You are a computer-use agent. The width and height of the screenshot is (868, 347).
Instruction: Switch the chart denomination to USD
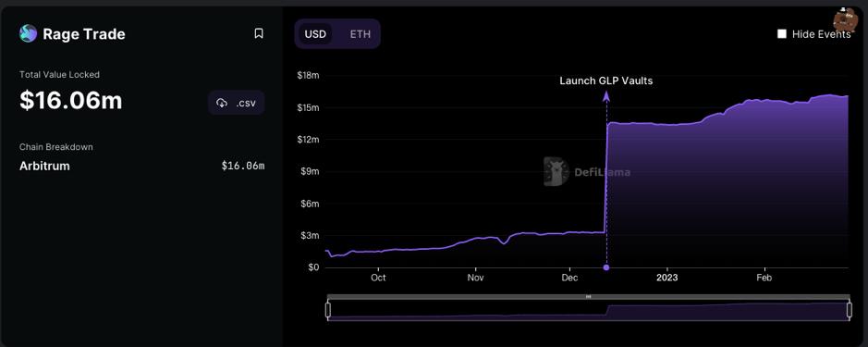click(x=315, y=34)
